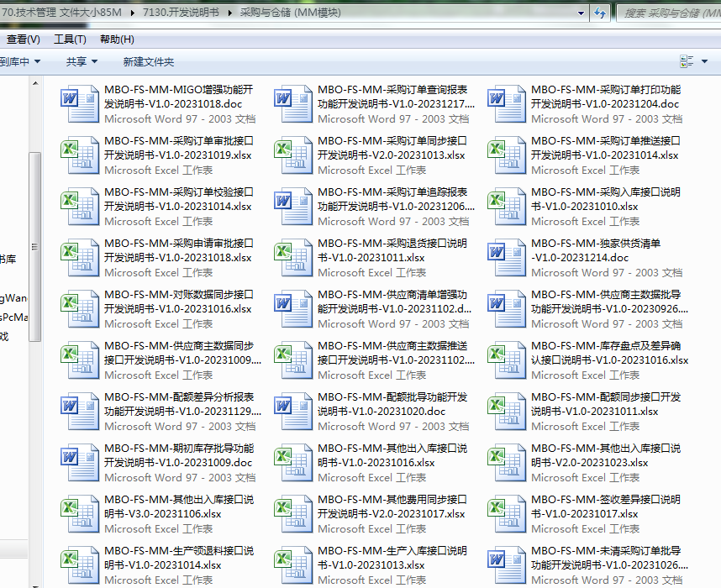Viewport: 721px width, 588px height.
Task: Open the 帮助(H) menu
Action: (x=117, y=39)
